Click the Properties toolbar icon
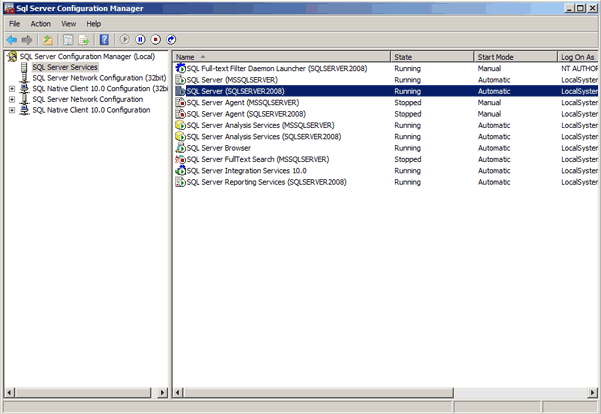 tap(68, 39)
